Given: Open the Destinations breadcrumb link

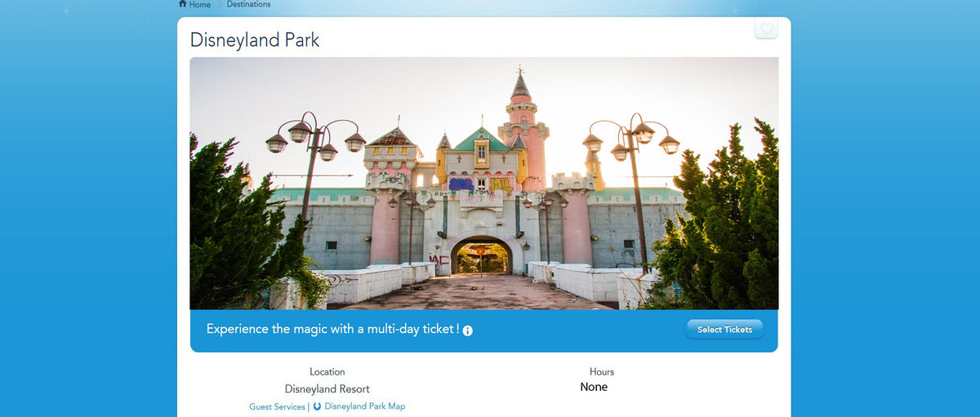Looking at the screenshot, I should (248, 5).
